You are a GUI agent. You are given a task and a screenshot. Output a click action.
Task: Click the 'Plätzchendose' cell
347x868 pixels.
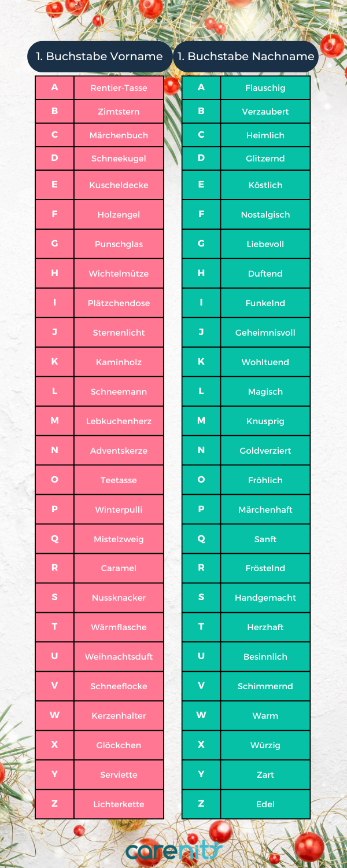point(119,303)
